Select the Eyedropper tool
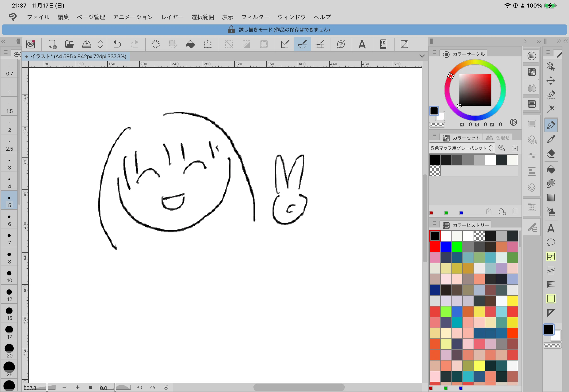 tap(551, 140)
